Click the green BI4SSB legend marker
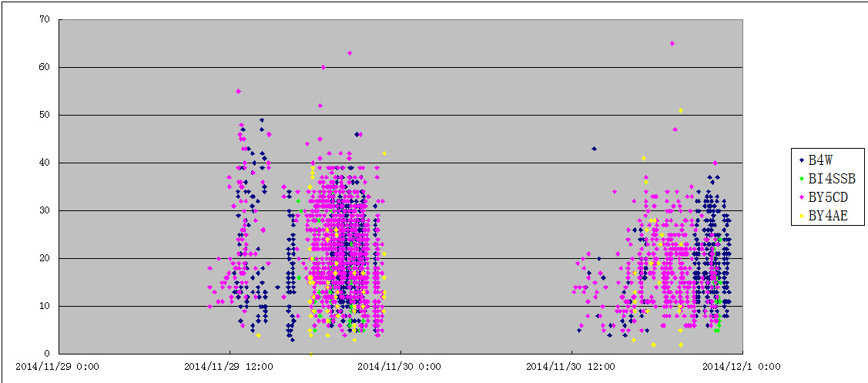 point(802,179)
